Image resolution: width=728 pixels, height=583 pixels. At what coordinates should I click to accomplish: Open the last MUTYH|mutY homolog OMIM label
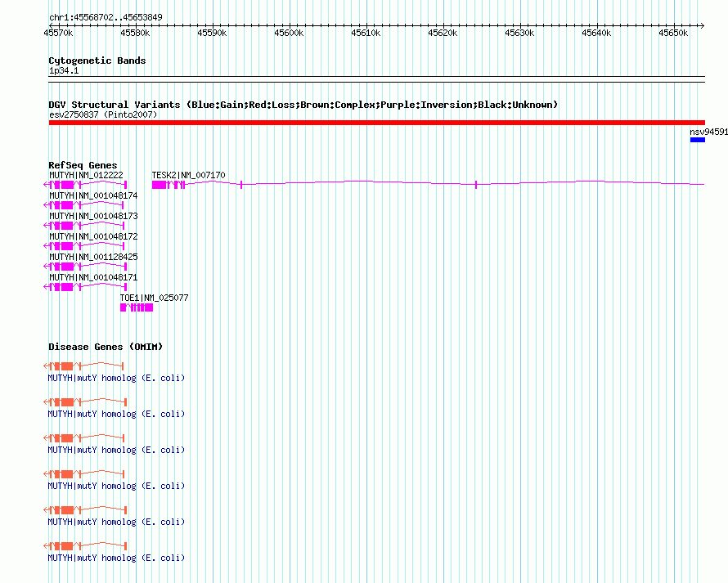pos(116,558)
